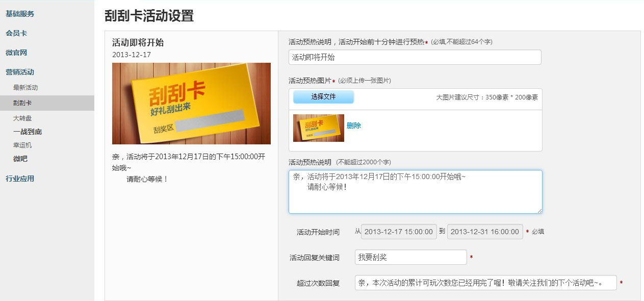Viewport: 644px width, 301px height.
Task: Go to 最新活动 in sidebar
Action: (x=25, y=88)
